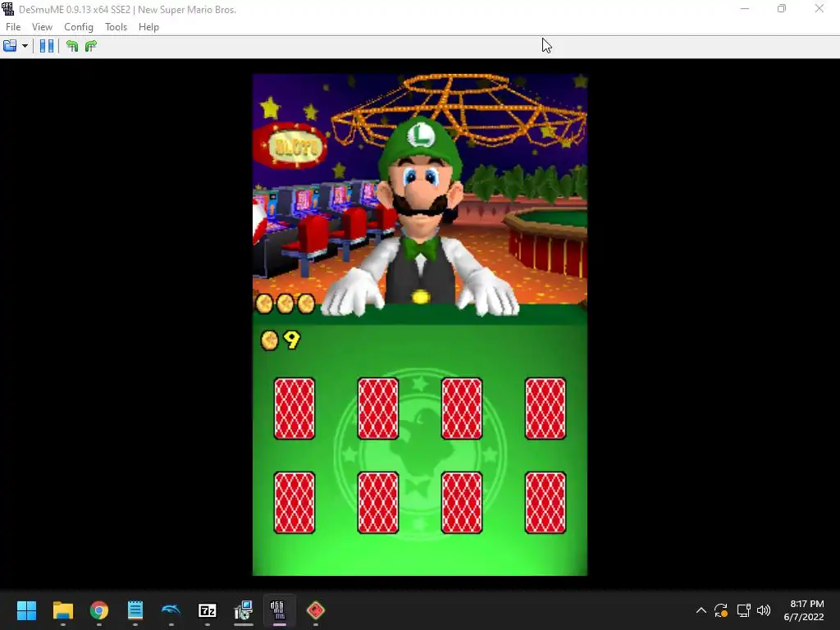The width and height of the screenshot is (840, 630).
Task: Click the DeSmuME app icon in title bar
Action: pyautogui.click(x=7, y=9)
